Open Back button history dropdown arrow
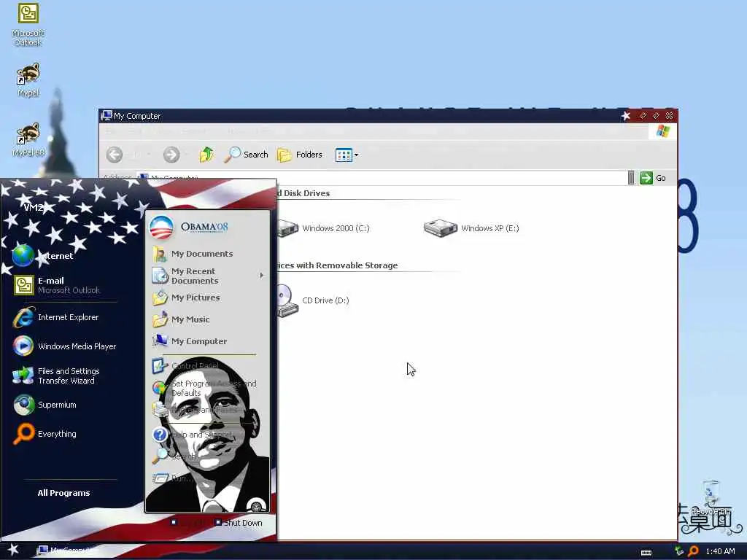The height and width of the screenshot is (560, 747). tap(149, 155)
